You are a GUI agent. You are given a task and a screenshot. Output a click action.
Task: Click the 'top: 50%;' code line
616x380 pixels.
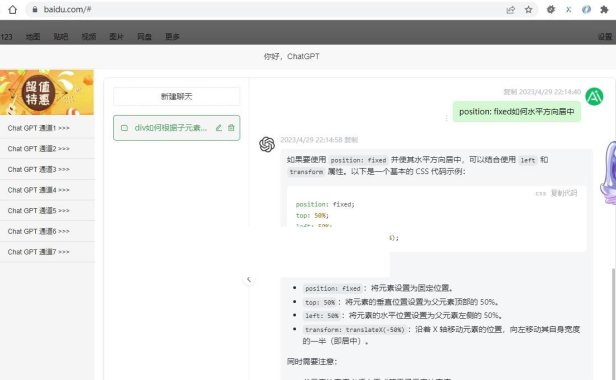coord(312,215)
